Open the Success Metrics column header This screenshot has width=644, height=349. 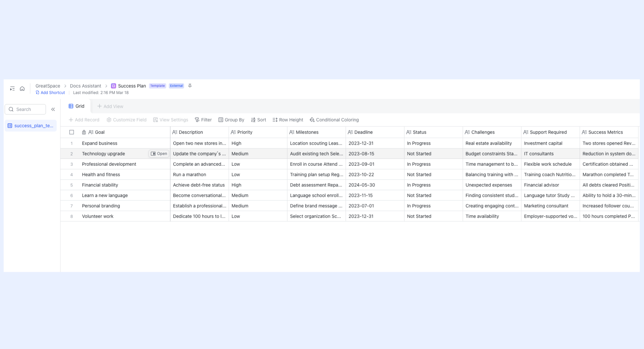click(x=609, y=132)
